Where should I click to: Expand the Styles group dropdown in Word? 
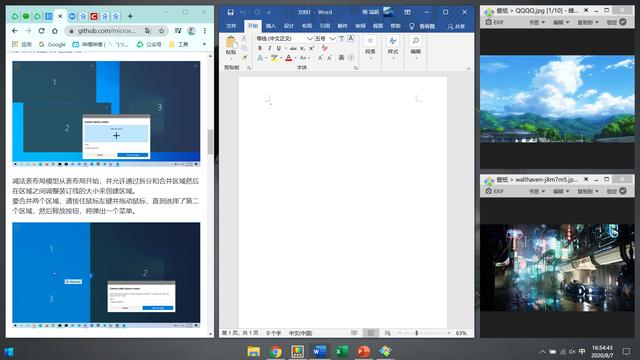393,49
